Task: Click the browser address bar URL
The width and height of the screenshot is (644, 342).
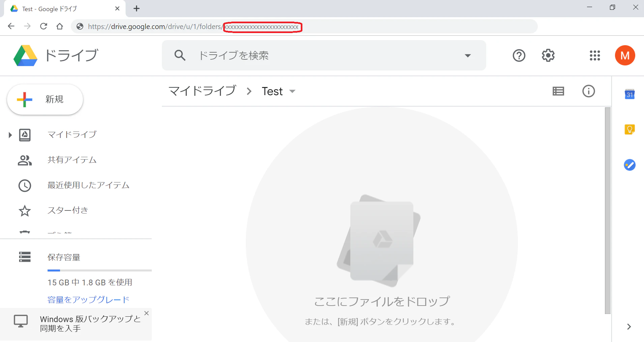Action: coord(303,26)
